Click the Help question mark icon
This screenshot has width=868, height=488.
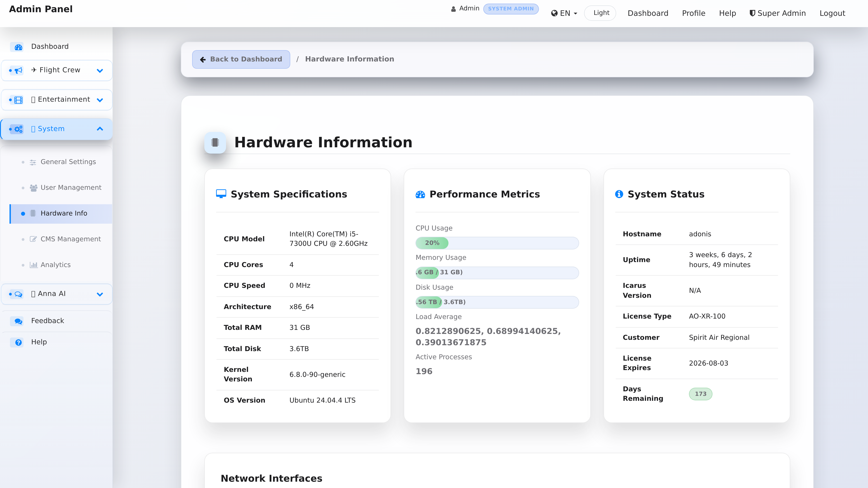click(18, 343)
